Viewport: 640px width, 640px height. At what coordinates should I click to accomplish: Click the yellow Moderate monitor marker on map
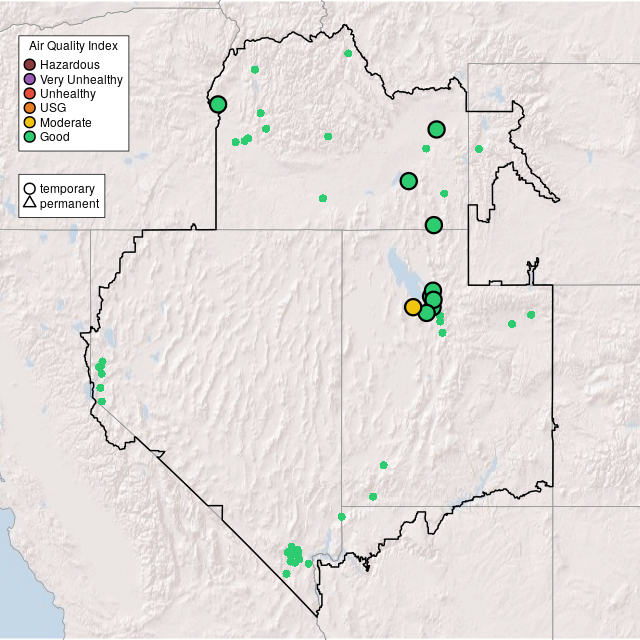(x=413, y=307)
